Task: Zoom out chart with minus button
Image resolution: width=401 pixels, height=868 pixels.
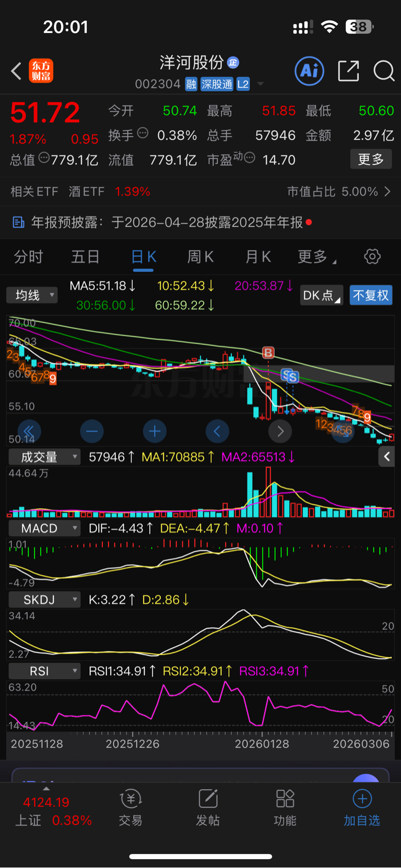Action: coord(92,431)
